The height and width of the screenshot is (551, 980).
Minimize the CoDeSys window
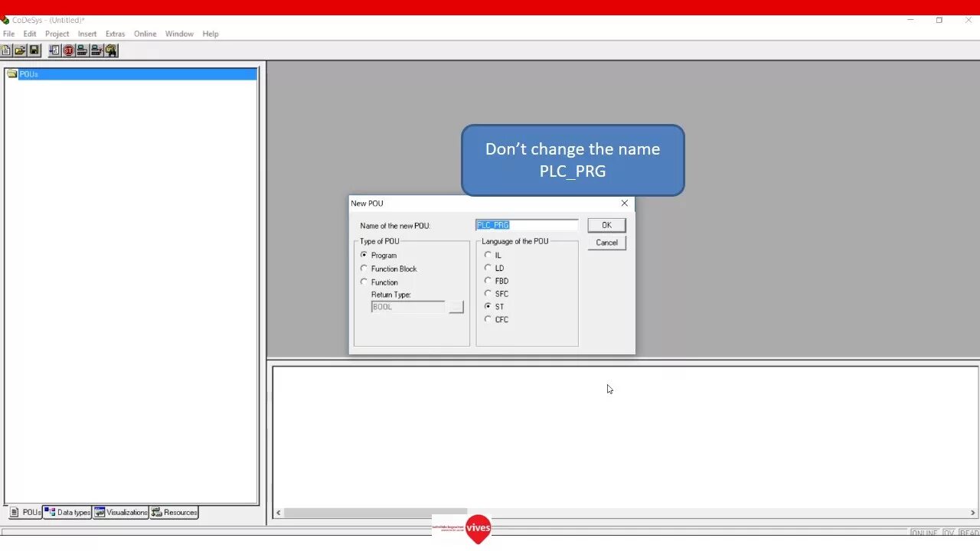click(x=910, y=20)
